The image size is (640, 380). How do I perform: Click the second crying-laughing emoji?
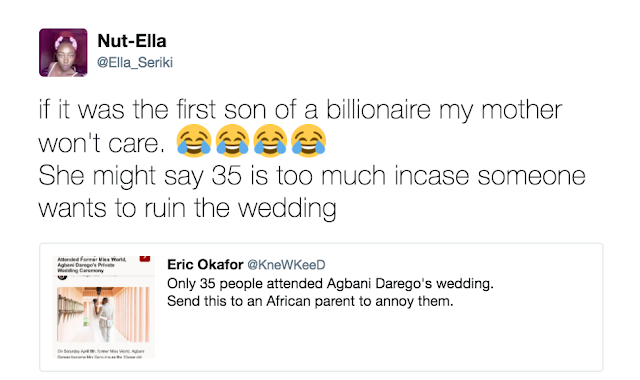[x=232, y=141]
